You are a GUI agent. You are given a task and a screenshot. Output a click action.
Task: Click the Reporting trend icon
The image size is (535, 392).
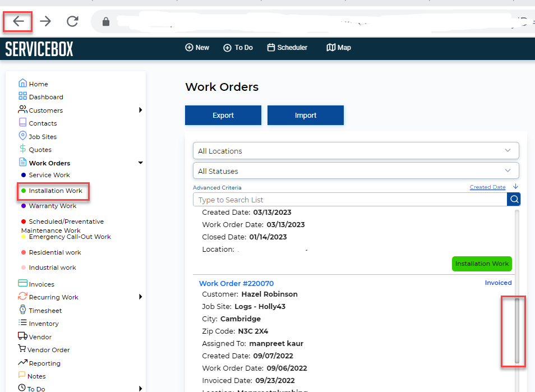22,362
